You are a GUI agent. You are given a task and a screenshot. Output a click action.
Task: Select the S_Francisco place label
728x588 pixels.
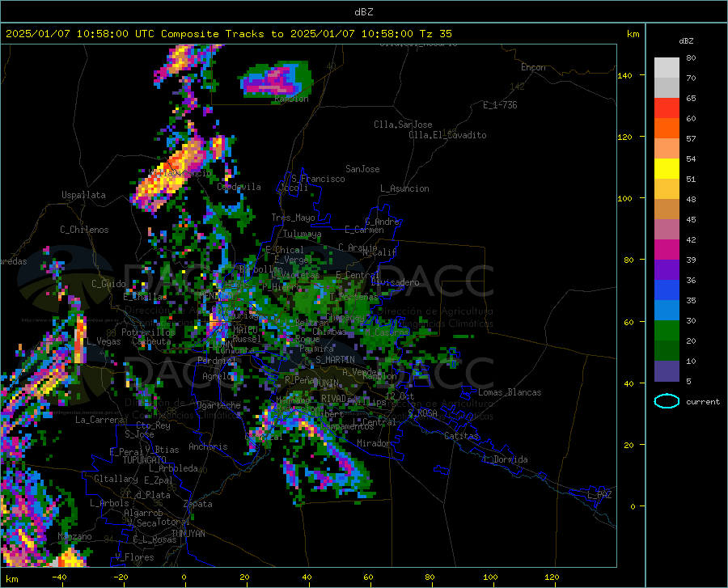[x=318, y=179]
